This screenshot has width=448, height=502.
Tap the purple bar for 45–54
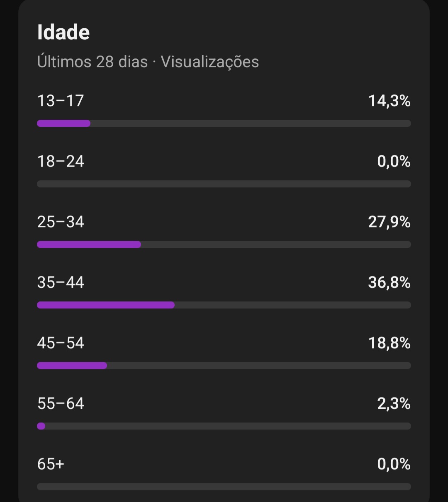(x=72, y=365)
